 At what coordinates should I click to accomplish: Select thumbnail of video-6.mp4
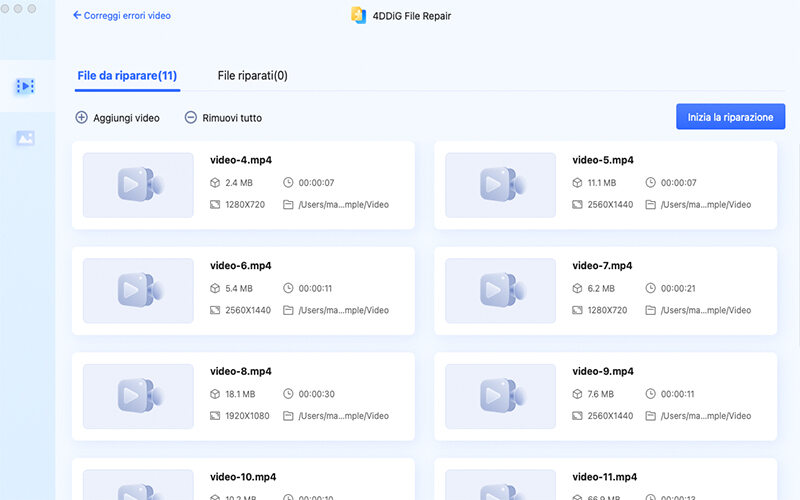(x=138, y=290)
